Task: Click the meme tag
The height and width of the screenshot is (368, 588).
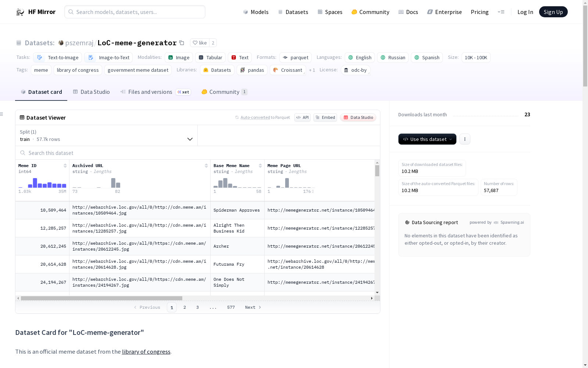Action: [41, 70]
